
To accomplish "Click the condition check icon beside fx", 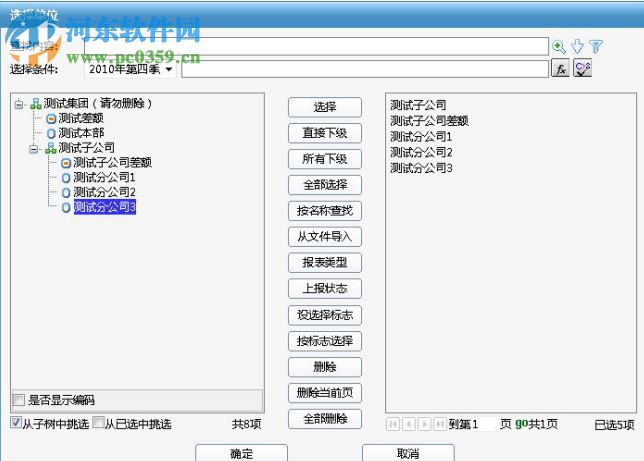I will tap(582, 69).
